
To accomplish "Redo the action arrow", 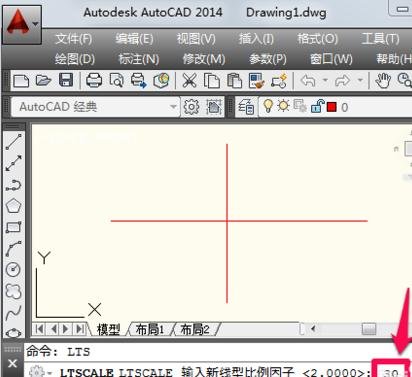I will click(343, 81).
